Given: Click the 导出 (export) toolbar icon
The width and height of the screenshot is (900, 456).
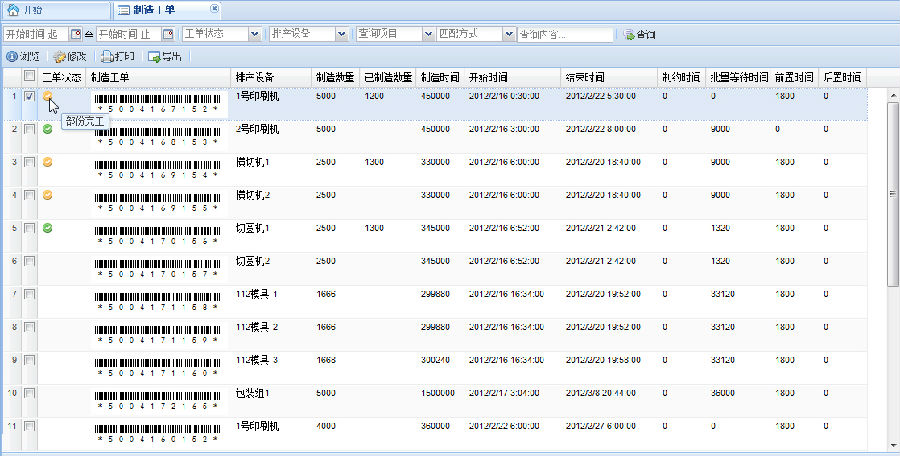Looking at the screenshot, I should tap(154, 56).
